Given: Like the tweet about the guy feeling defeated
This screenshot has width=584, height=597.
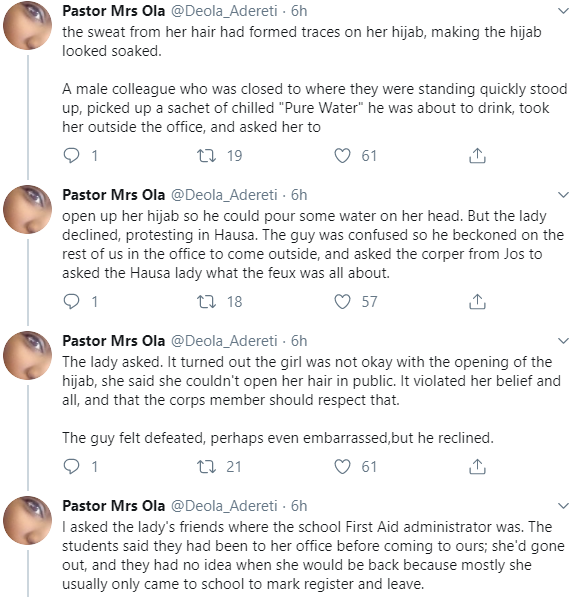Looking at the screenshot, I should point(342,466).
